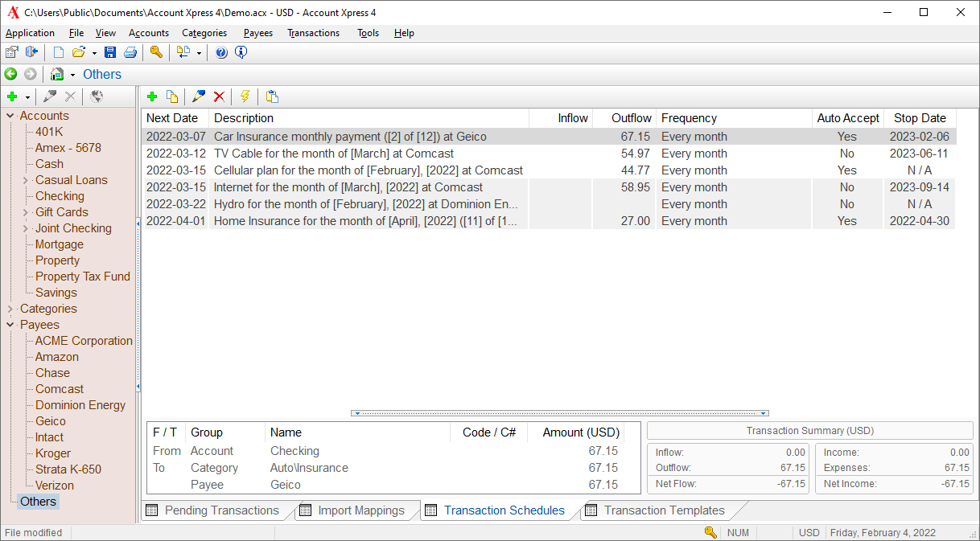Click the blue question mark help icon
Screen dimensions: 980x541
(x=221, y=53)
